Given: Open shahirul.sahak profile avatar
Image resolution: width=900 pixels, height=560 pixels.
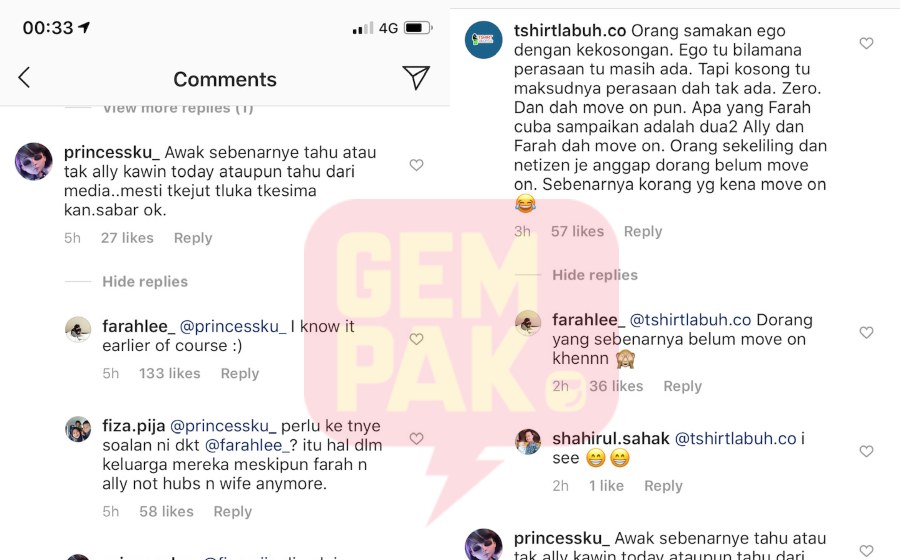Looking at the screenshot, I should (x=528, y=442).
